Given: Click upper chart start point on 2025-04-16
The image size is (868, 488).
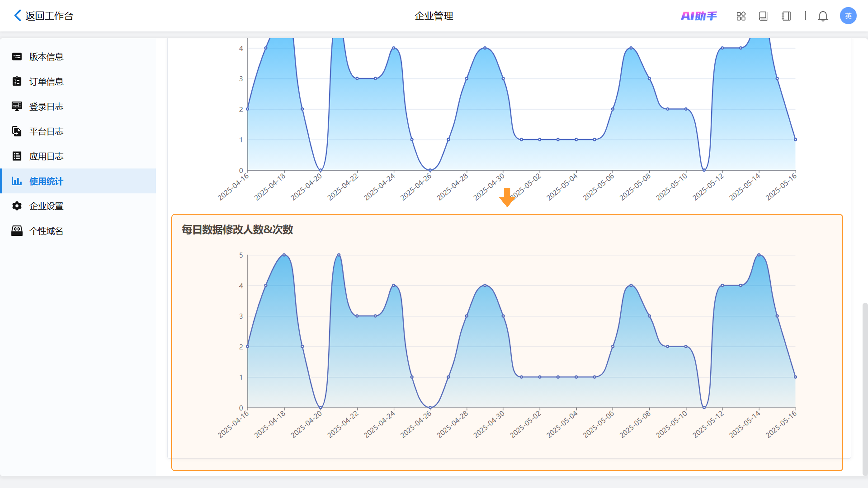Looking at the screenshot, I should [248, 109].
